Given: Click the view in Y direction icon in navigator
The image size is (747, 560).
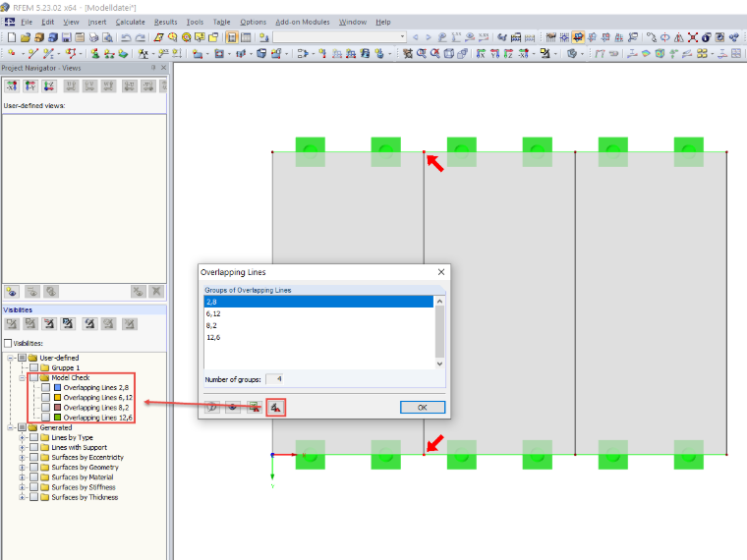Looking at the screenshot, I should tap(30, 85).
